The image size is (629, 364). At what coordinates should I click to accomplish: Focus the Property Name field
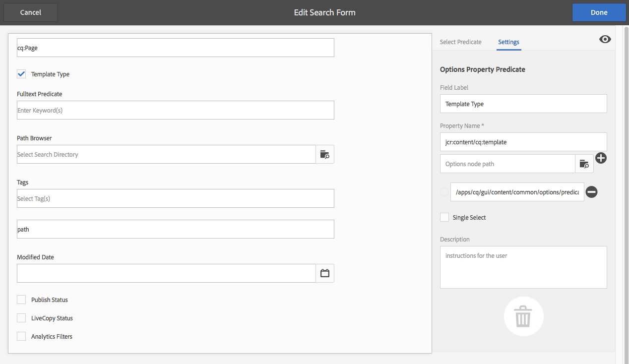pyautogui.click(x=523, y=142)
